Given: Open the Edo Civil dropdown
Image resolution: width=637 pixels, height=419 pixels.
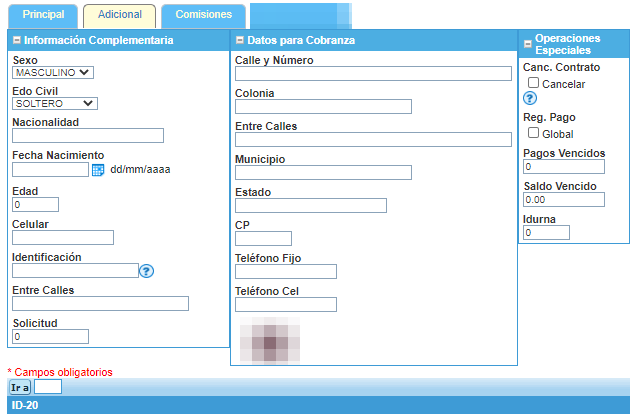Looking at the screenshot, I should (x=55, y=103).
